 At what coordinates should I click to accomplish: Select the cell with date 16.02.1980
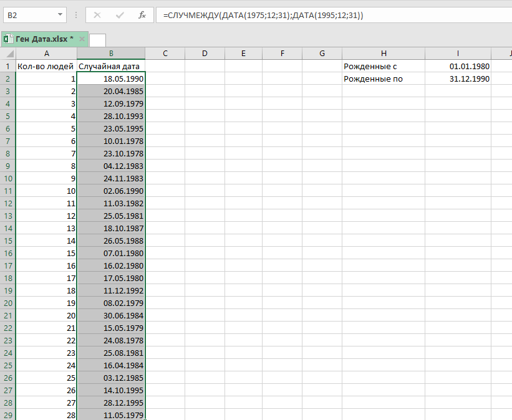(111, 265)
